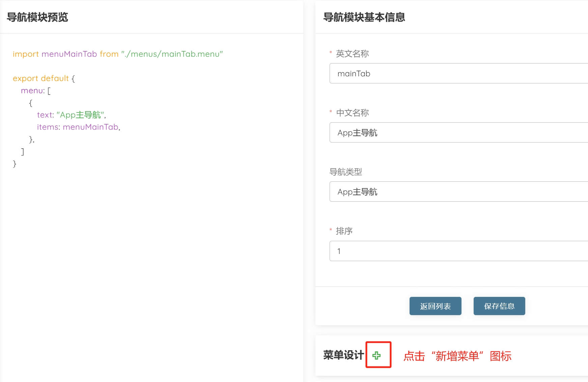This screenshot has width=588, height=382.
Task: Save the form with 保存信息 button
Action: click(499, 306)
